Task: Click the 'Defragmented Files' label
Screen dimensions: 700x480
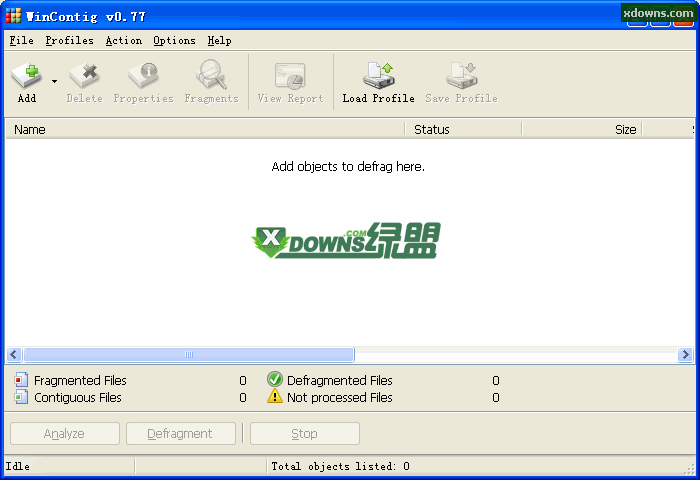Action: tap(340, 380)
